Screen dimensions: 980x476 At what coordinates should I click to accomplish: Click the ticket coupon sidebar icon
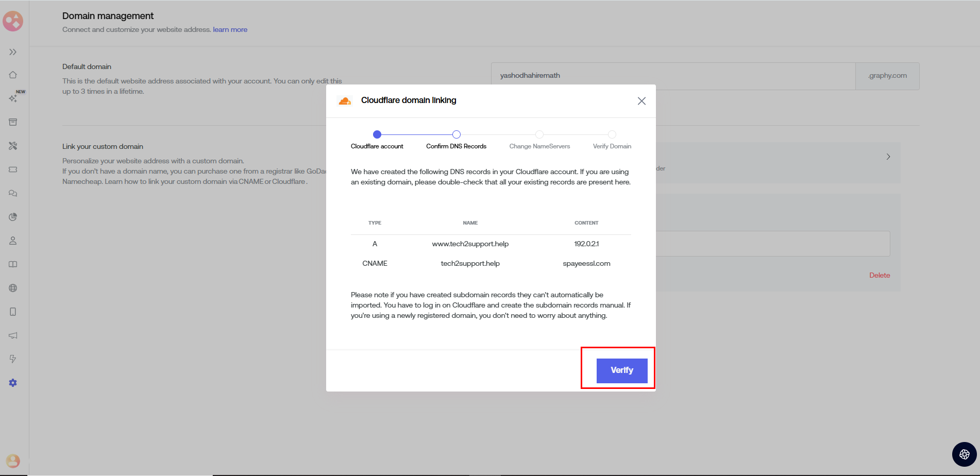(13, 169)
